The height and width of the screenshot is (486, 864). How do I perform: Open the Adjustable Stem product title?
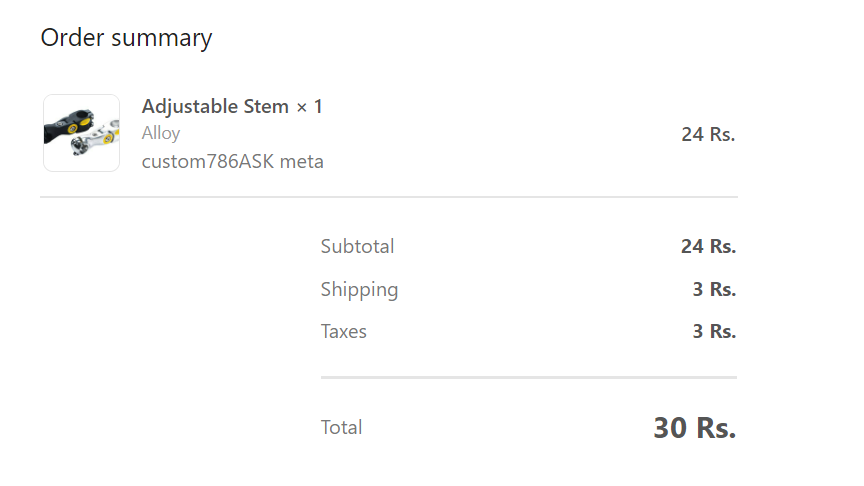(215, 106)
